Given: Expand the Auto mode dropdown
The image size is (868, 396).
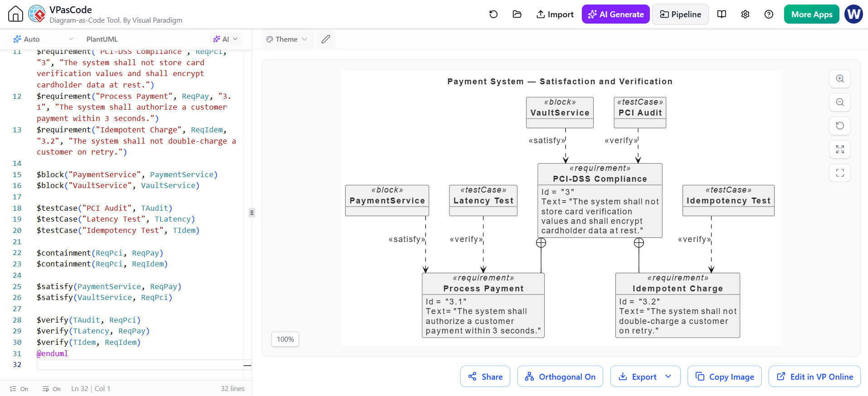Looking at the screenshot, I should coord(44,39).
